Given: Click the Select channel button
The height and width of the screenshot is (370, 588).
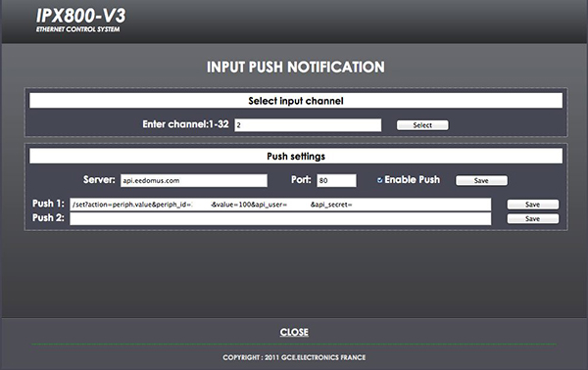Looking at the screenshot, I should tap(422, 125).
